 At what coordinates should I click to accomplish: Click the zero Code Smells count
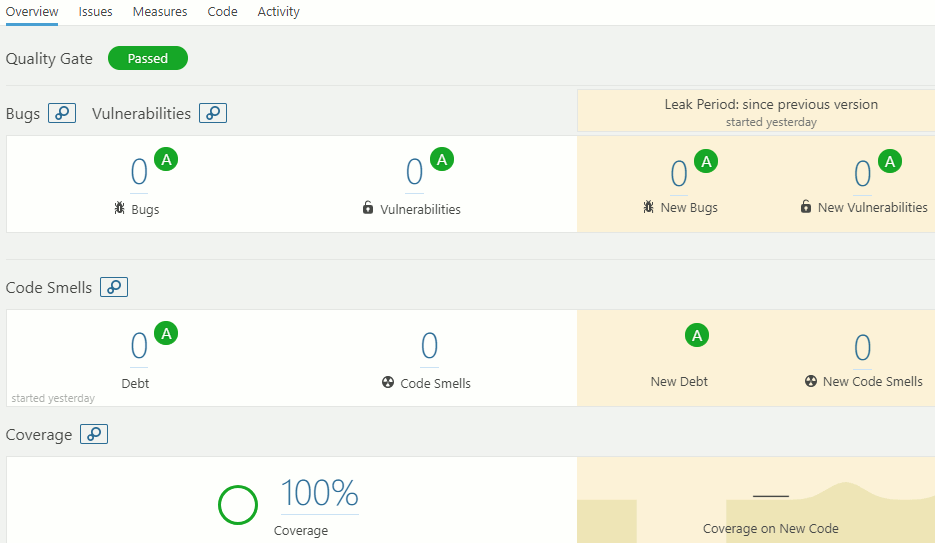click(429, 346)
